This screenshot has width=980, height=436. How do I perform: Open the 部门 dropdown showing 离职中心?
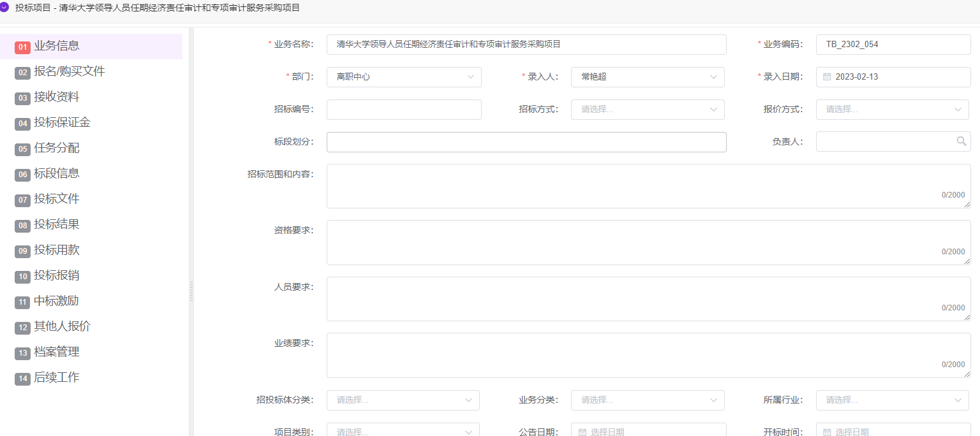pyautogui.click(x=403, y=77)
